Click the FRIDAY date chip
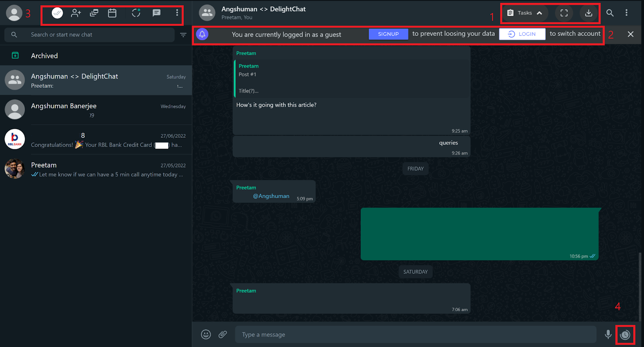 [415, 169]
